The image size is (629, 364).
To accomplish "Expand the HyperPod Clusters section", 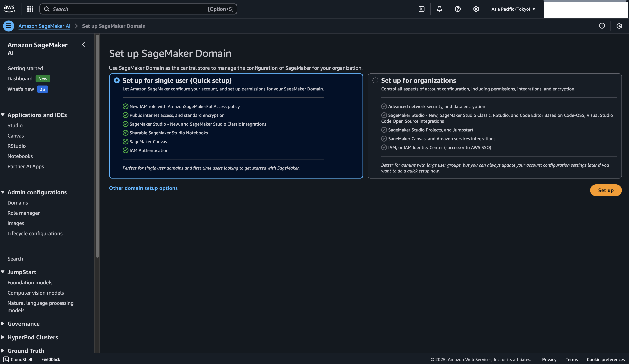I will (x=3, y=337).
